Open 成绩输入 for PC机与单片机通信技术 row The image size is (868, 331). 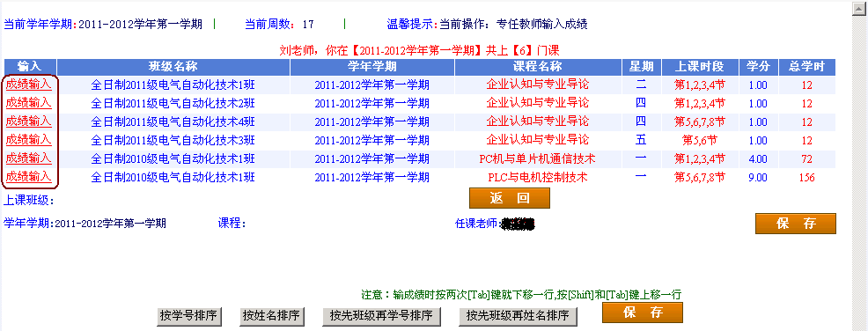click(x=29, y=158)
